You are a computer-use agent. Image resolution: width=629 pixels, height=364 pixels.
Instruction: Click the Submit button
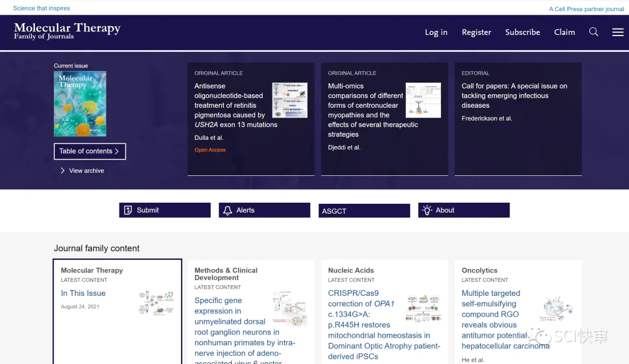pyautogui.click(x=165, y=210)
